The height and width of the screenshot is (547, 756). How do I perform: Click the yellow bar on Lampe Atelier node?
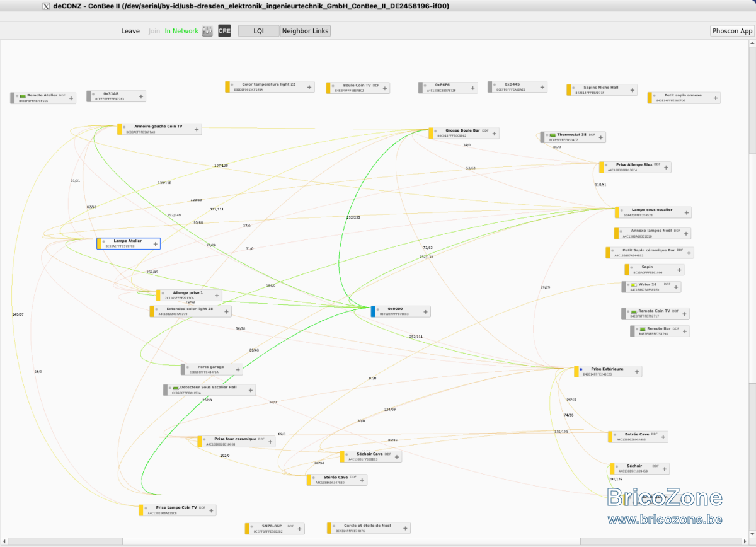click(99, 243)
